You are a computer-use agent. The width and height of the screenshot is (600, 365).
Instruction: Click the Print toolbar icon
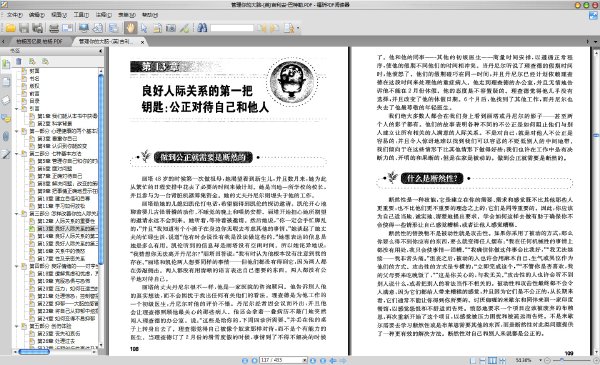pyautogui.click(x=54, y=28)
